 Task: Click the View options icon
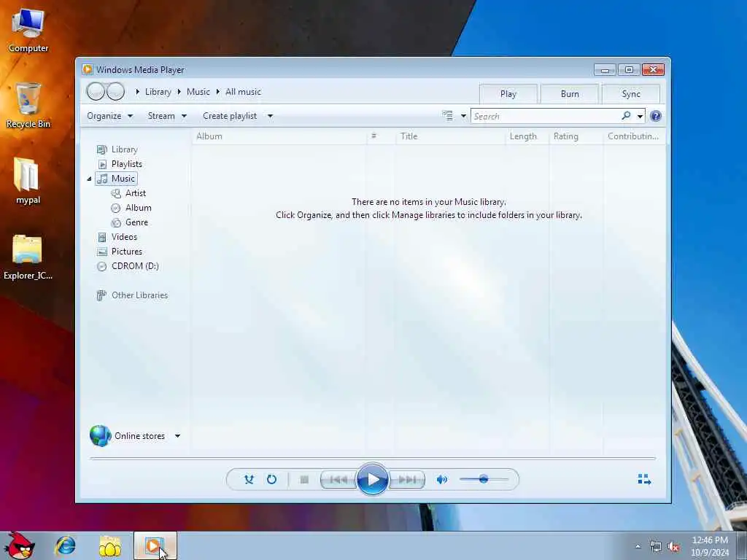click(x=447, y=116)
